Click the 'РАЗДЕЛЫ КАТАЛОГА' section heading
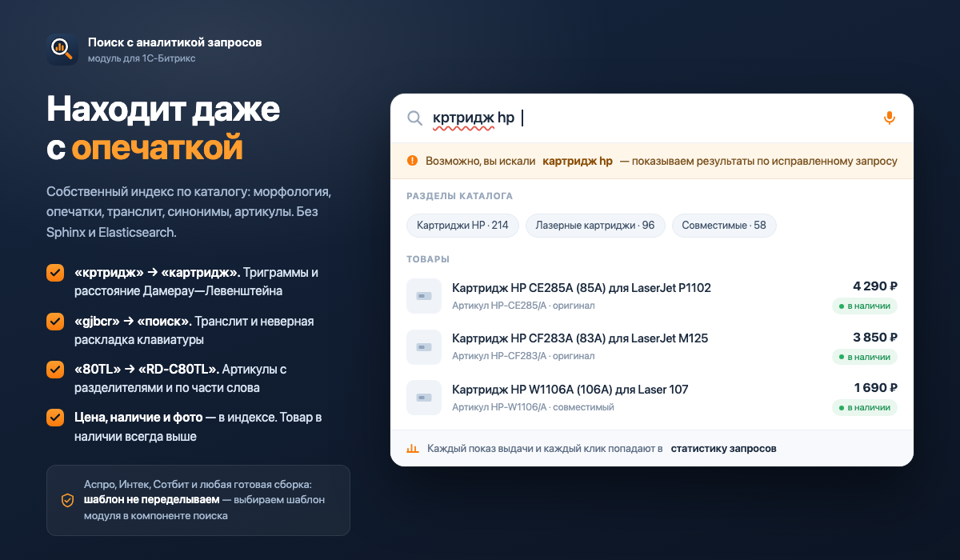This screenshot has width=960, height=560. click(460, 196)
